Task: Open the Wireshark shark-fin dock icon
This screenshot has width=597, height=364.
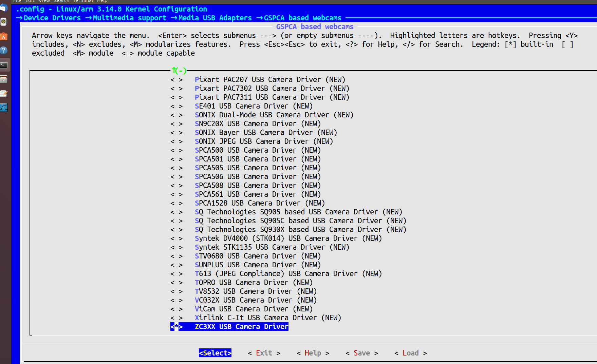Action: 4,108
